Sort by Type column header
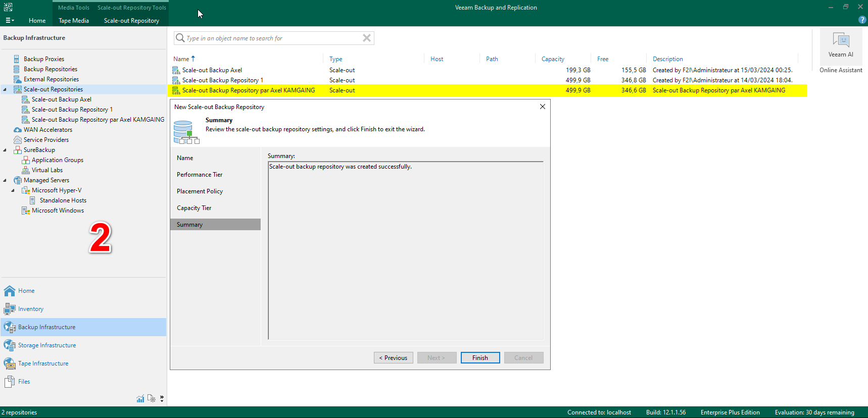The width and height of the screenshot is (868, 418). pos(335,59)
